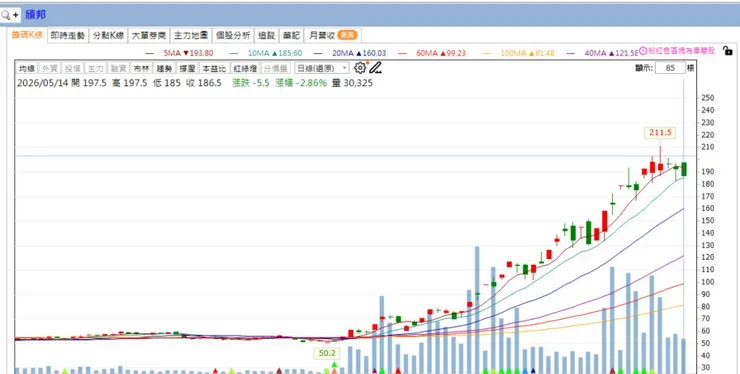This screenshot has height=374, width=740.
Task: Click the 漲幅 -2.86% value
Action: [x=302, y=83]
